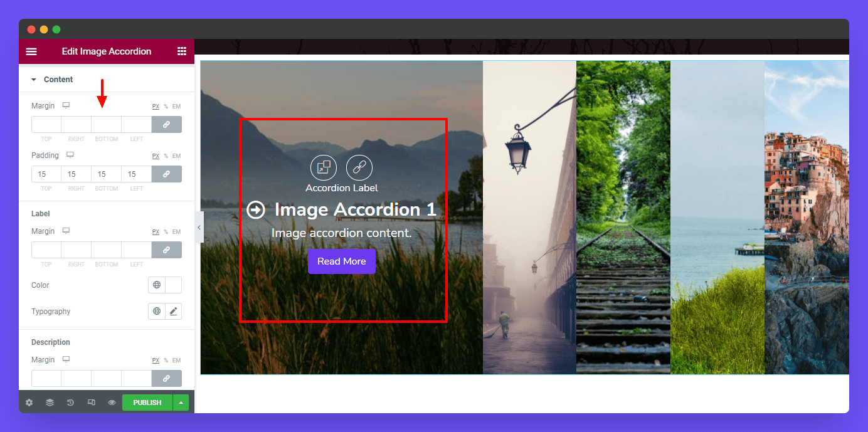Select the grassy seaside accordion image

[x=717, y=218]
